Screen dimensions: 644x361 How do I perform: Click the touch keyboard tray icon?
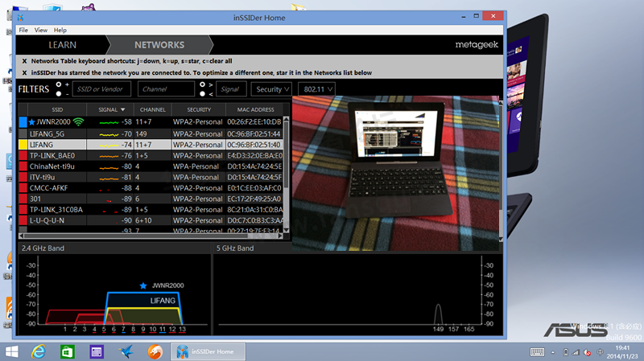(x=537, y=352)
